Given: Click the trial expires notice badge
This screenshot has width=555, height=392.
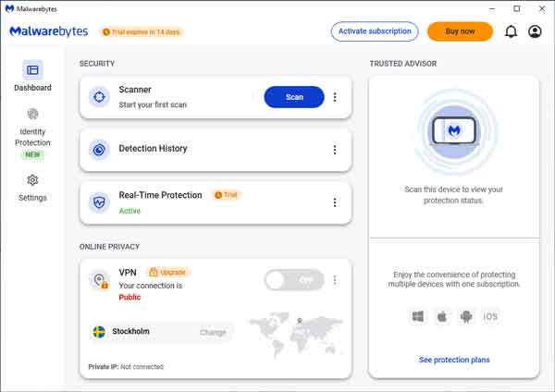Looking at the screenshot, I should (x=142, y=32).
